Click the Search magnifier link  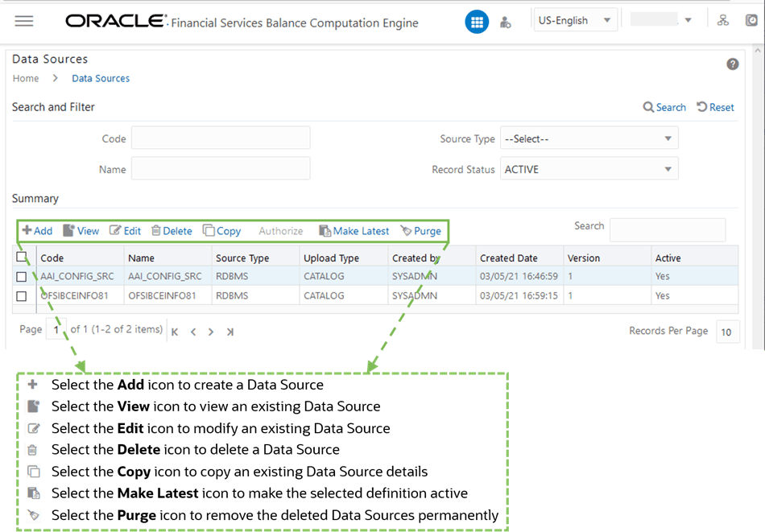(x=664, y=107)
